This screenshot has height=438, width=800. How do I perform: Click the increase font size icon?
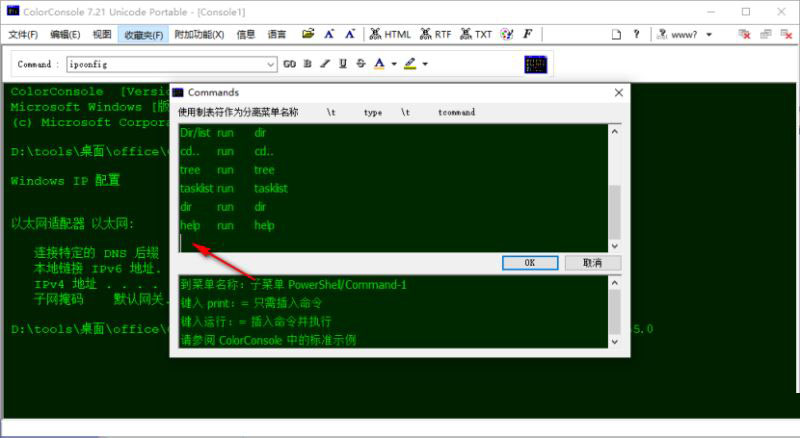[329, 34]
